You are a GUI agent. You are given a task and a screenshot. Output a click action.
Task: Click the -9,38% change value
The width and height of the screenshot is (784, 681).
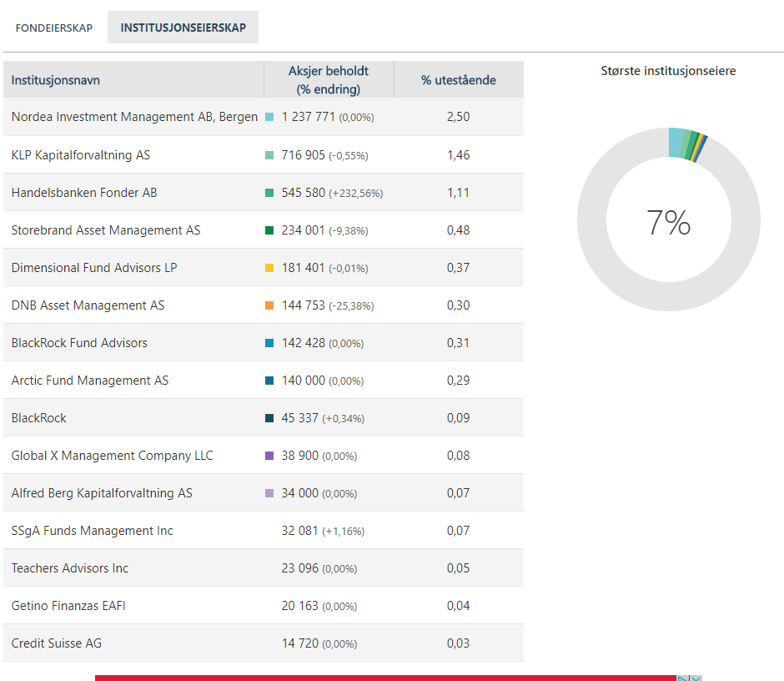[349, 231]
